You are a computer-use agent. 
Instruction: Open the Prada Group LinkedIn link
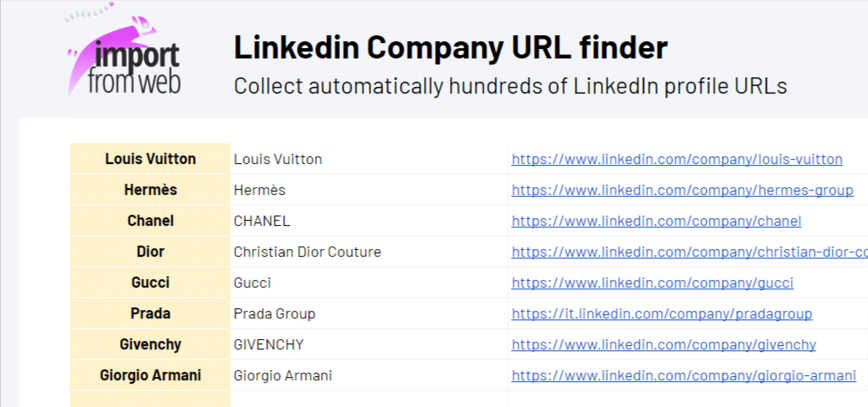click(661, 313)
